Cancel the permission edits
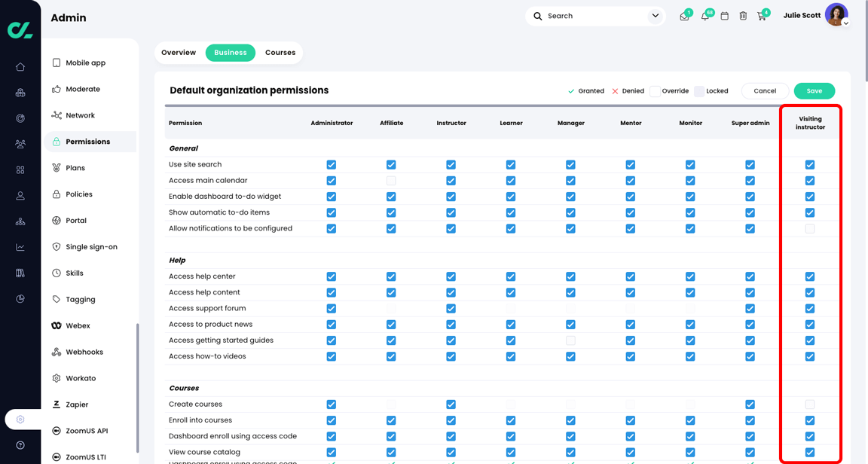 point(765,90)
